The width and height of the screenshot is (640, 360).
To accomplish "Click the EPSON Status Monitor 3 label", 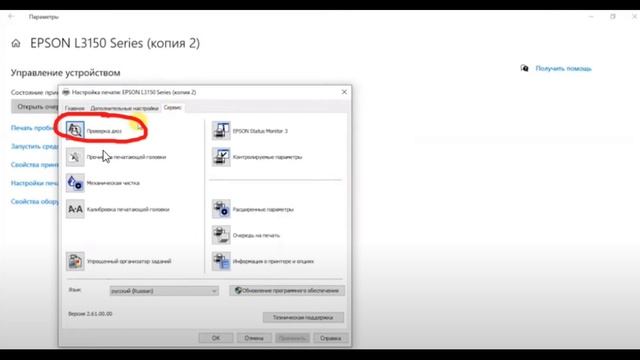I will [260, 131].
